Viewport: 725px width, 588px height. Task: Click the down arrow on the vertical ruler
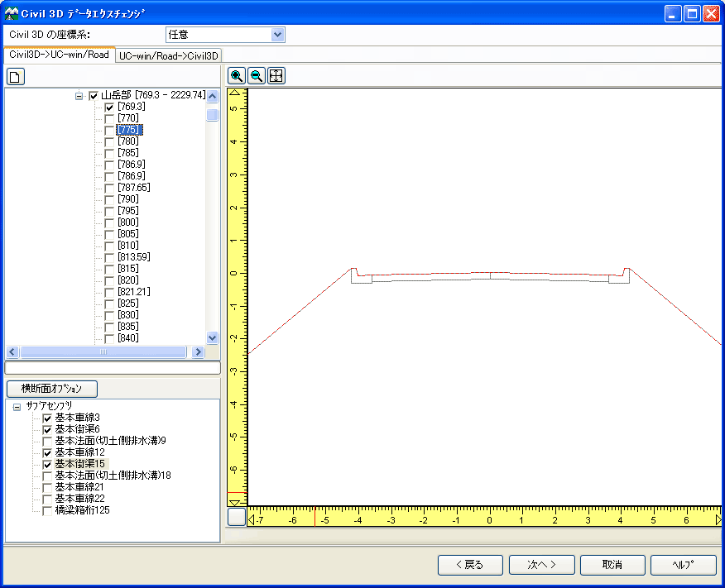coord(235,502)
